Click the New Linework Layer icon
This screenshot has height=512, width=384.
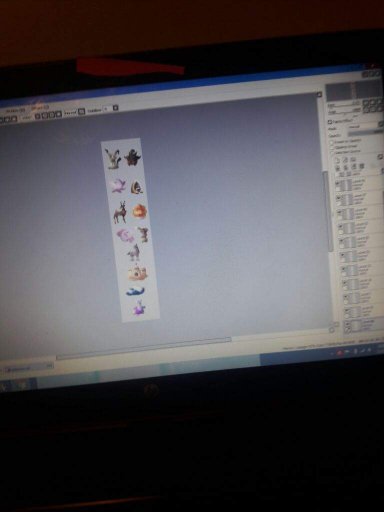coord(345,160)
